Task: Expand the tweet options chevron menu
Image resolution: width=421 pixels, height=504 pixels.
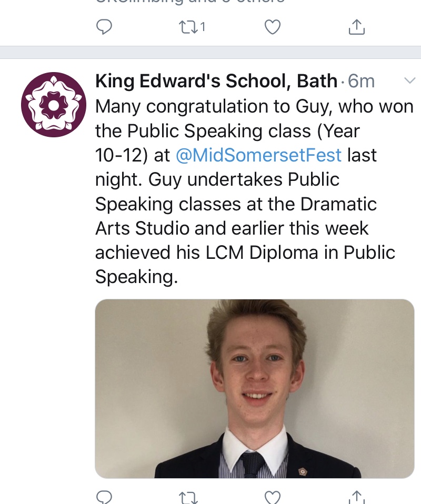Action: coord(409,80)
